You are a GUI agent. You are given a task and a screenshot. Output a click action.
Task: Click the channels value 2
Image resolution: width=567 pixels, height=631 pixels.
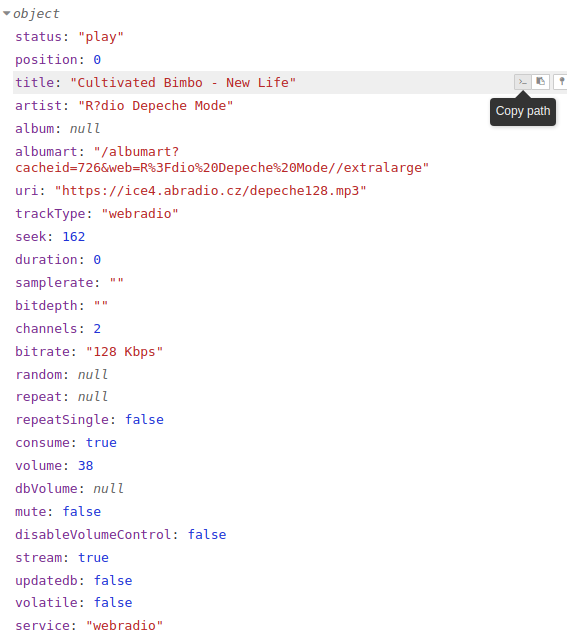tap(97, 328)
